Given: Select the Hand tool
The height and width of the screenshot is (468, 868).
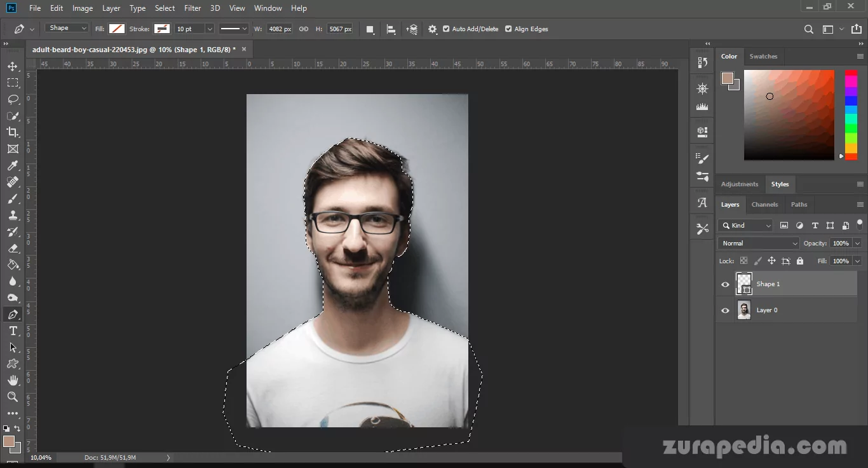Looking at the screenshot, I should pos(13,380).
